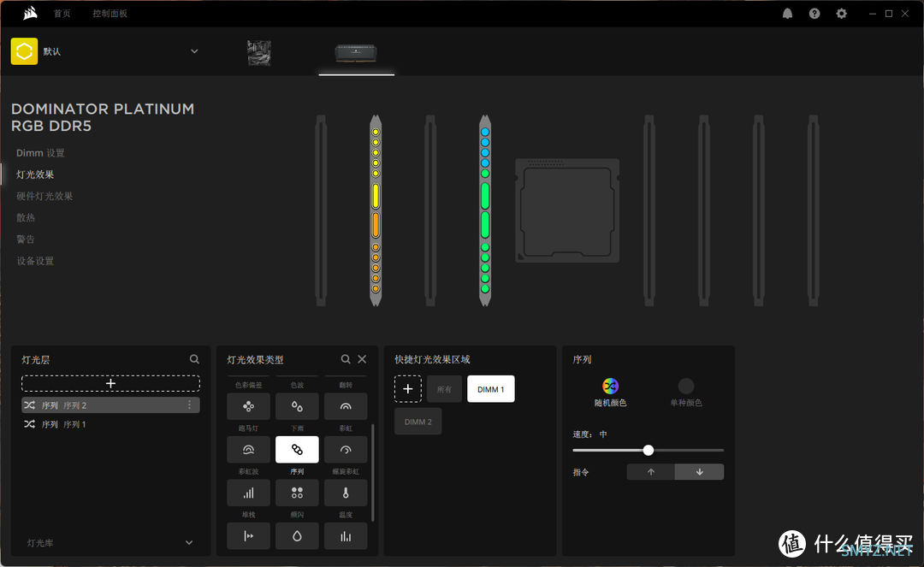Open the 控制面板 dashboard tab
Viewport: 924px width, 567px height.
pyautogui.click(x=110, y=14)
